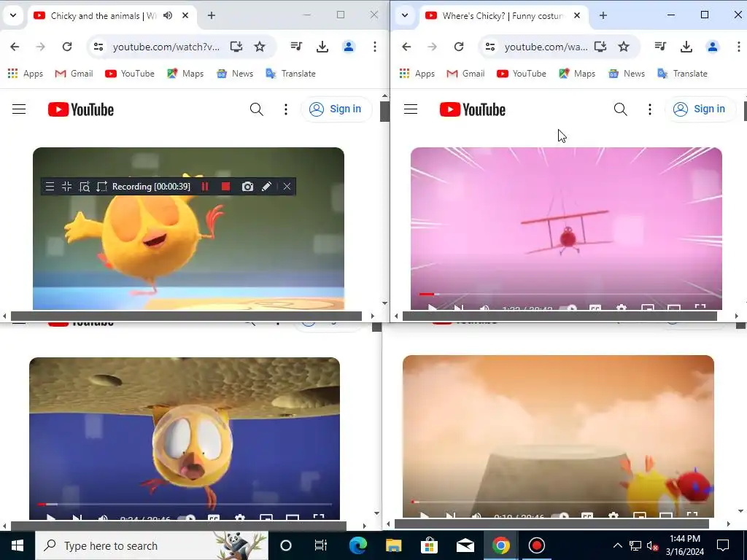Click Sign in on the left YouTube page
This screenshot has width=747, height=560.
[336, 109]
